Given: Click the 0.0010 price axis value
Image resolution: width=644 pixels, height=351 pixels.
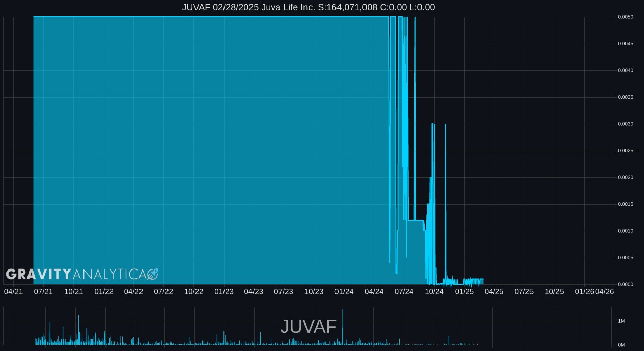Looking at the screenshot, I should (626, 231).
